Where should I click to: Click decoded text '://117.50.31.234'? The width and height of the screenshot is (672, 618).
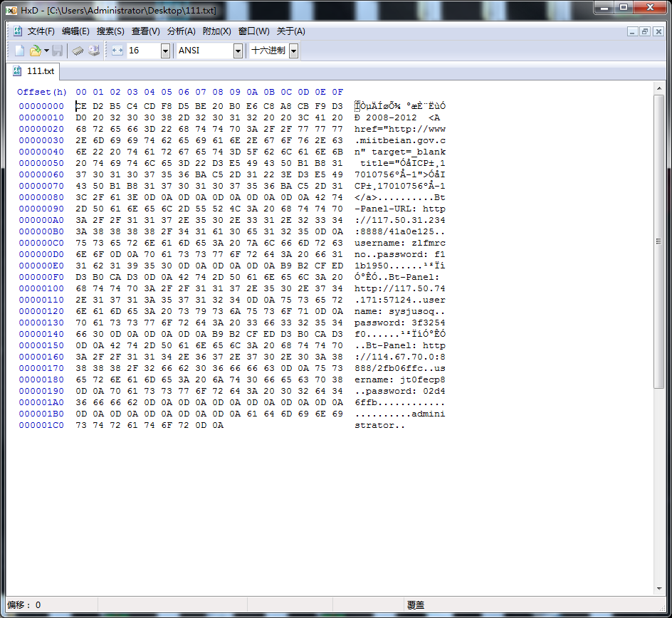click(400, 220)
